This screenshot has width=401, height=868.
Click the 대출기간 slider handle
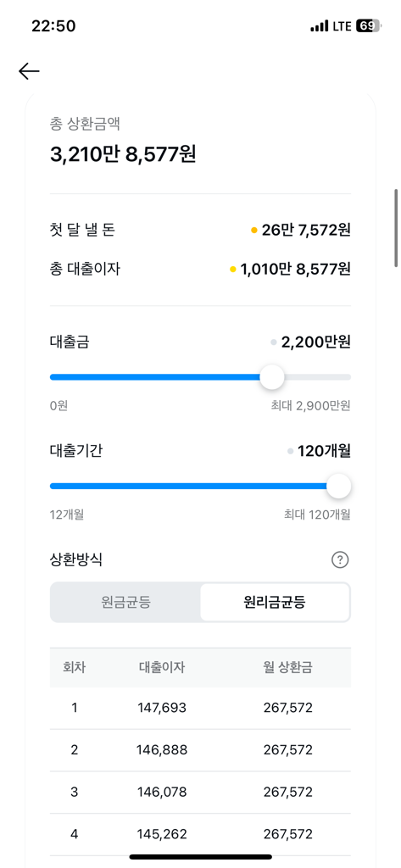tap(338, 486)
